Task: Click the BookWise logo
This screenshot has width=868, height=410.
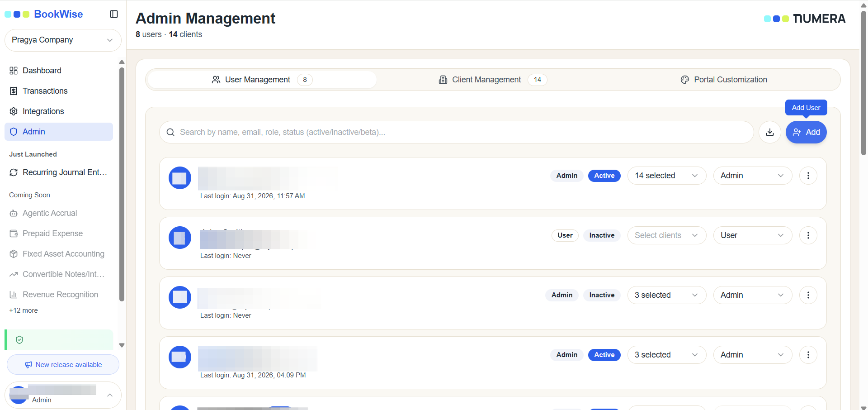Action: [x=44, y=14]
